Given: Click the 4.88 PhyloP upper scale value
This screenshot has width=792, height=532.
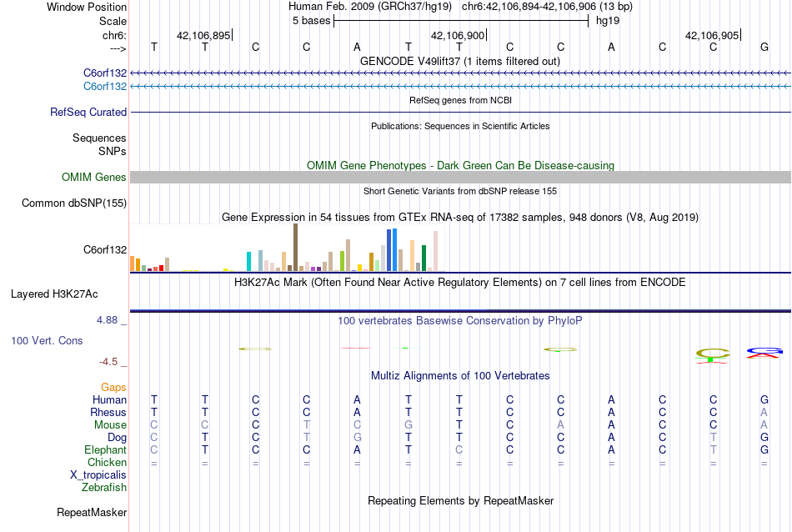Looking at the screenshot, I should tap(107, 320).
